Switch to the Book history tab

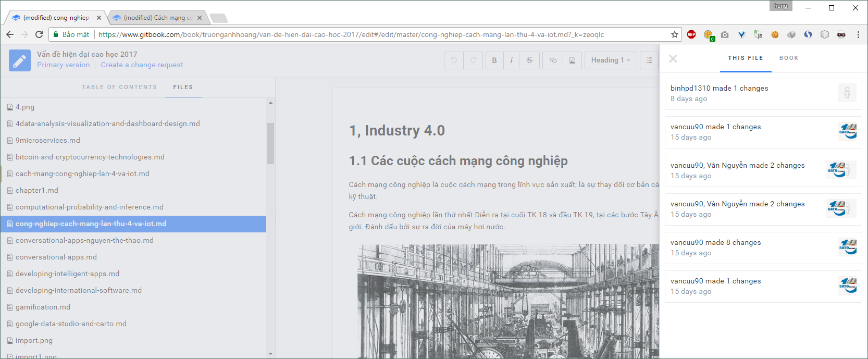[x=789, y=58]
